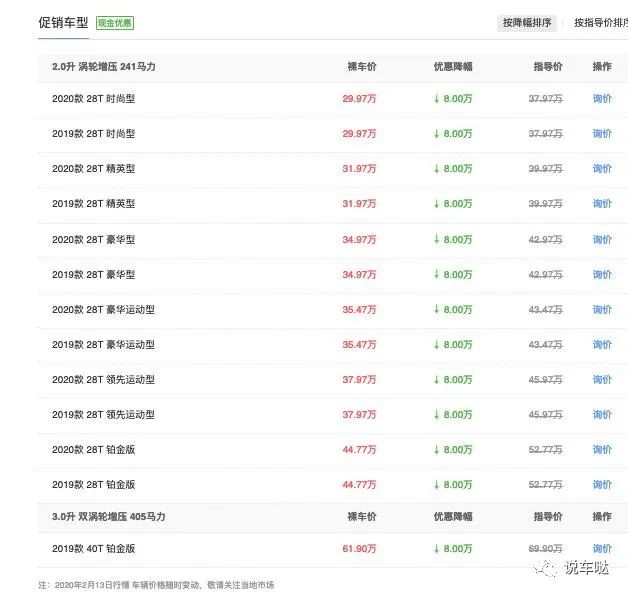Select the 2019款 28T 时尚型 model name

[x=93, y=134]
